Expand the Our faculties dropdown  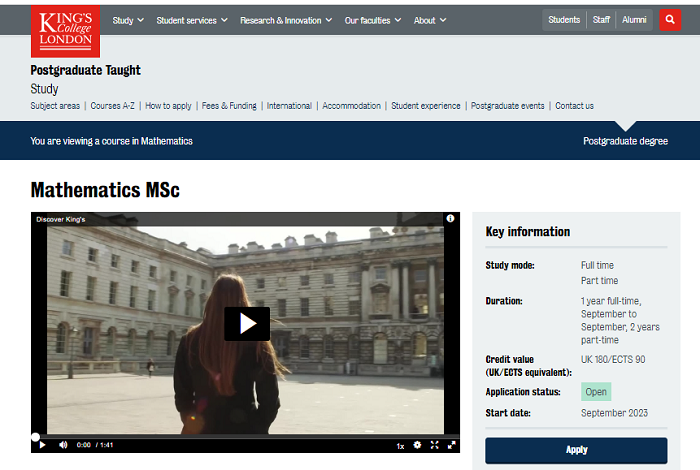click(x=372, y=20)
